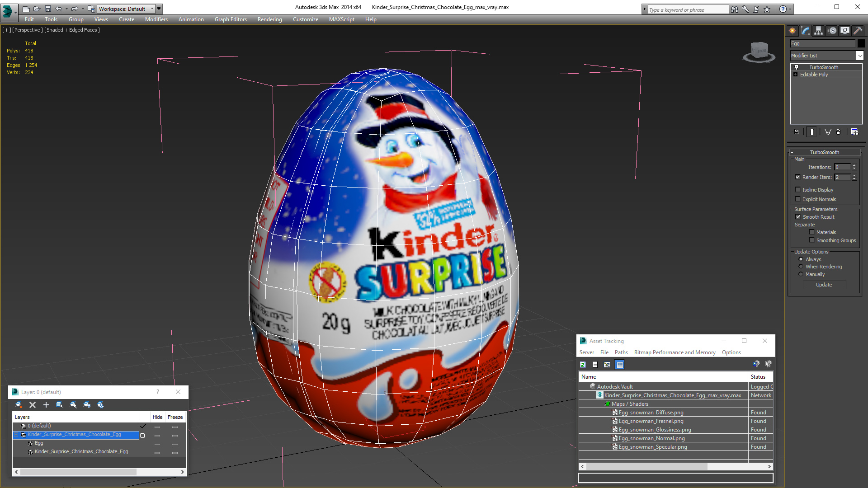Screen dimensions: 868x488
Task: Click the Egg object color swatch
Action: (x=861, y=43)
